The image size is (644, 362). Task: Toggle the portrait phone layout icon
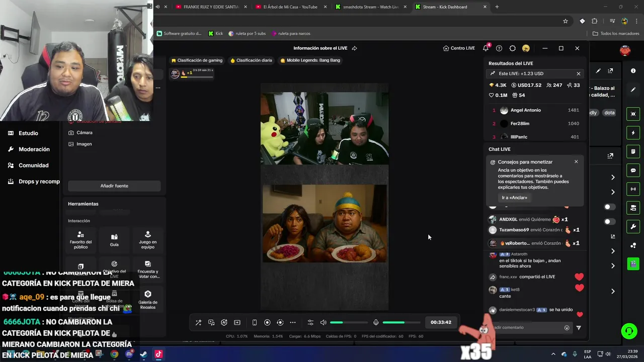255,322
